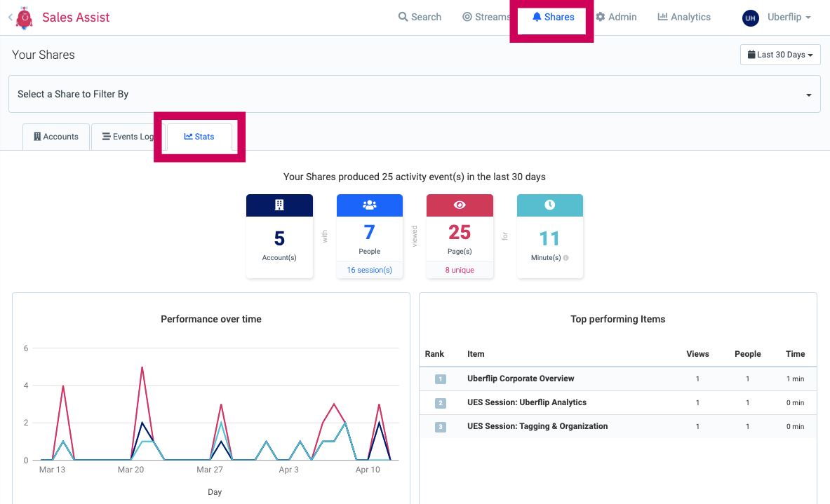
Task: Click the people icon on the blue card
Action: pos(370,205)
